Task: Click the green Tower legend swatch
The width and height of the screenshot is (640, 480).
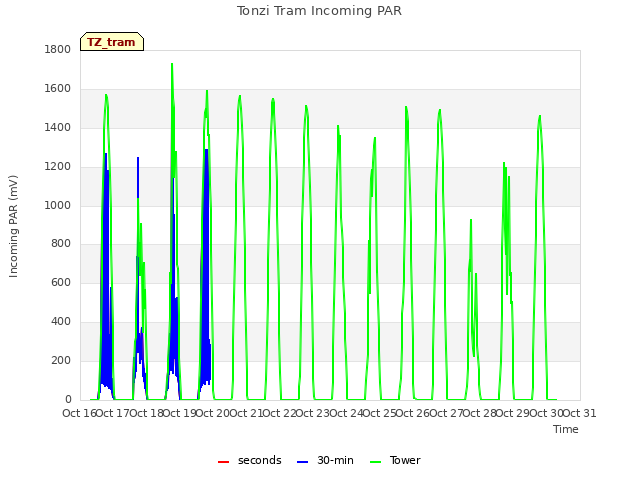Action: 376,462
